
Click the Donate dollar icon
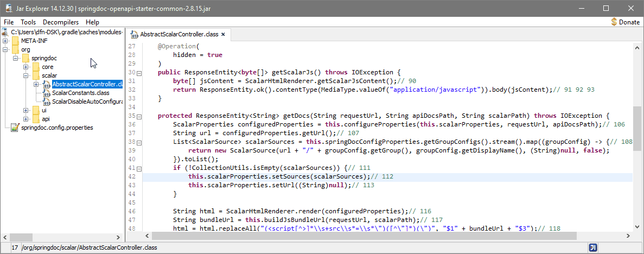coord(614,22)
